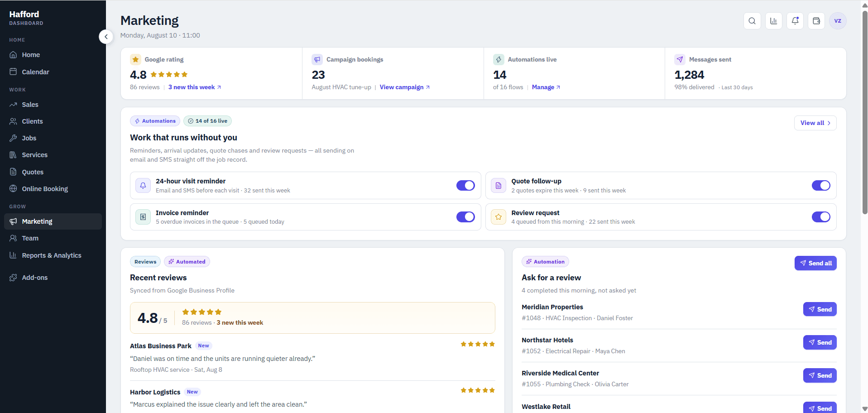Click the New tag beside Harbor Logistics
Screen dimensions: 868x413
[192, 392]
